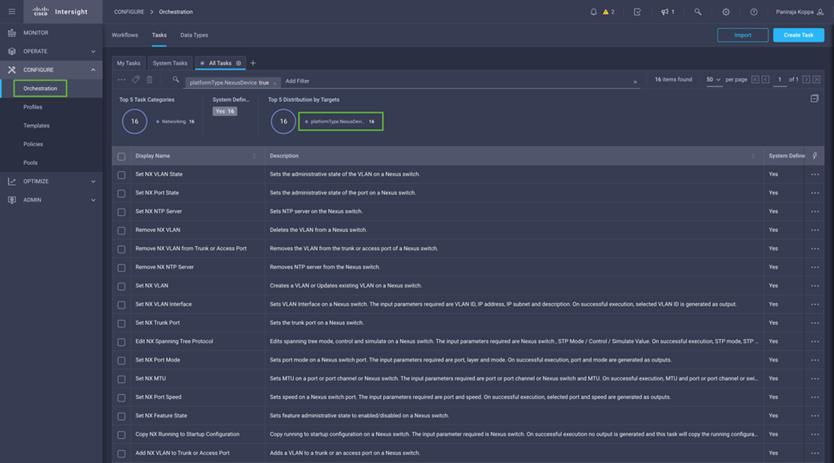This screenshot has height=463, width=834.
Task: Open the warning alerts indicator
Action: pos(608,12)
